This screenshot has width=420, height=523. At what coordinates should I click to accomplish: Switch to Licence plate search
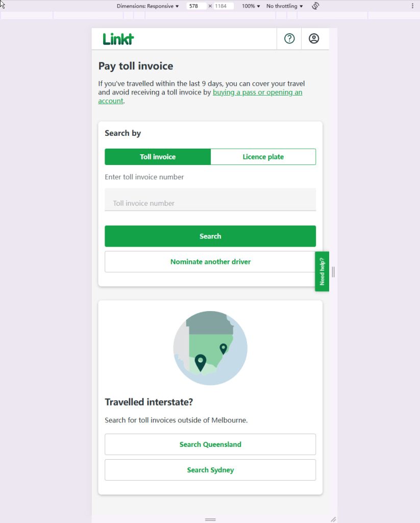(263, 157)
